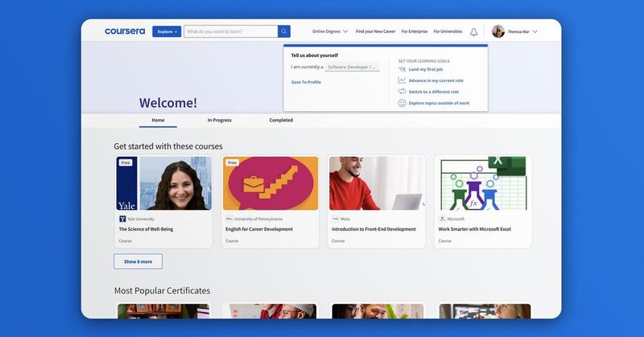Click the Free badge on the Yale course

click(126, 162)
